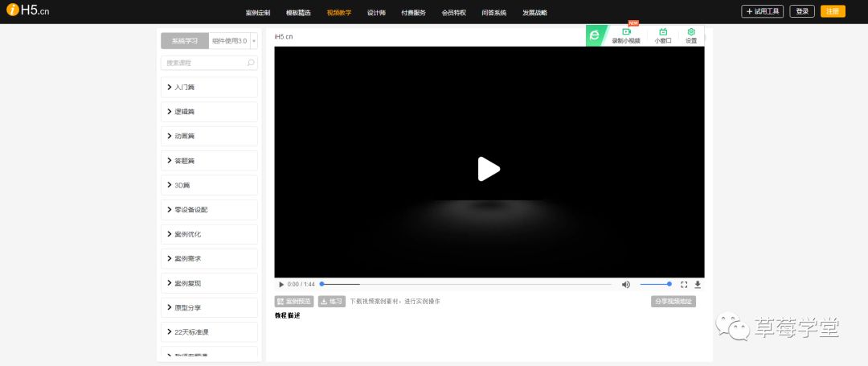
Task: Click the video download arrow icon
Action: (698, 284)
